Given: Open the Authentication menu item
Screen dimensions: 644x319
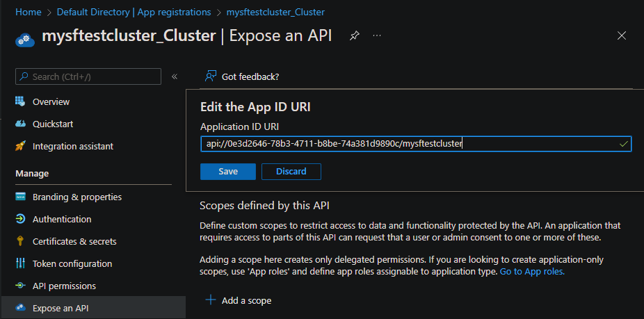Looking at the screenshot, I should 62,219.
